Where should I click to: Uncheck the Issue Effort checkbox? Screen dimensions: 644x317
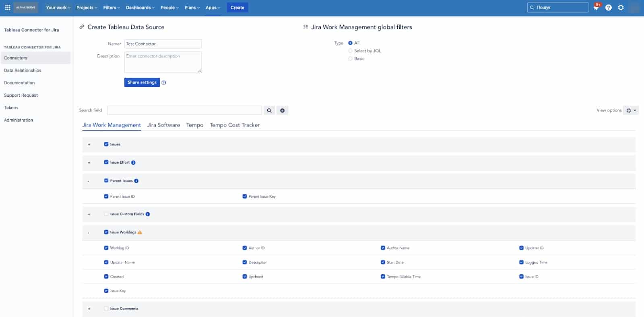106,162
